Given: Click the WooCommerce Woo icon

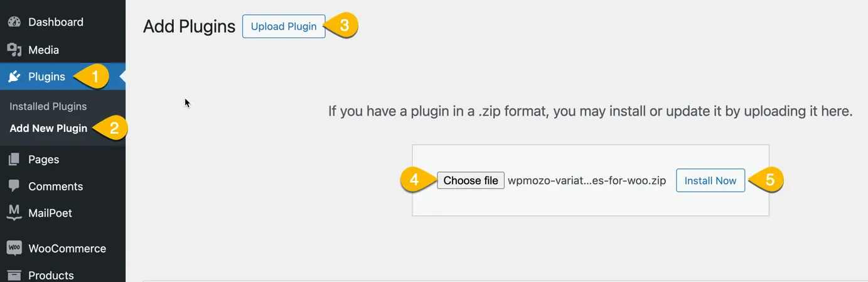Looking at the screenshot, I should tap(14, 248).
